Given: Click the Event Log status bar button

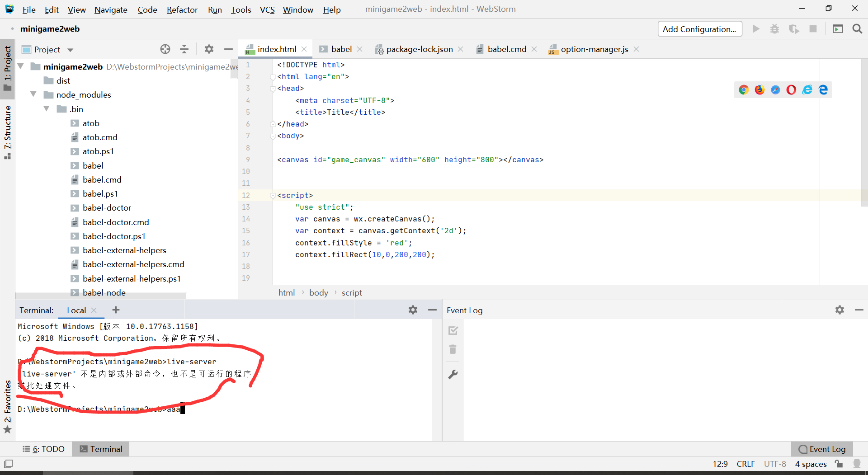Looking at the screenshot, I should tap(822, 449).
